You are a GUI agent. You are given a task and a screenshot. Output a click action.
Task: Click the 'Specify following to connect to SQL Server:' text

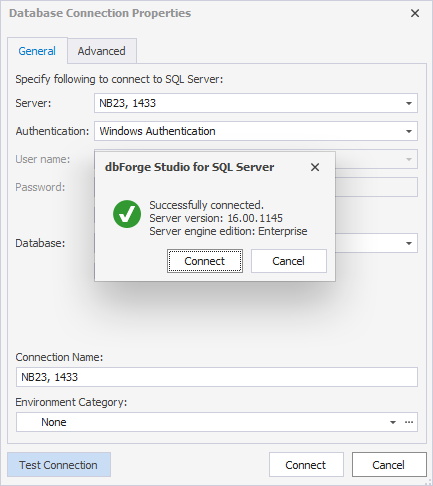(119, 79)
